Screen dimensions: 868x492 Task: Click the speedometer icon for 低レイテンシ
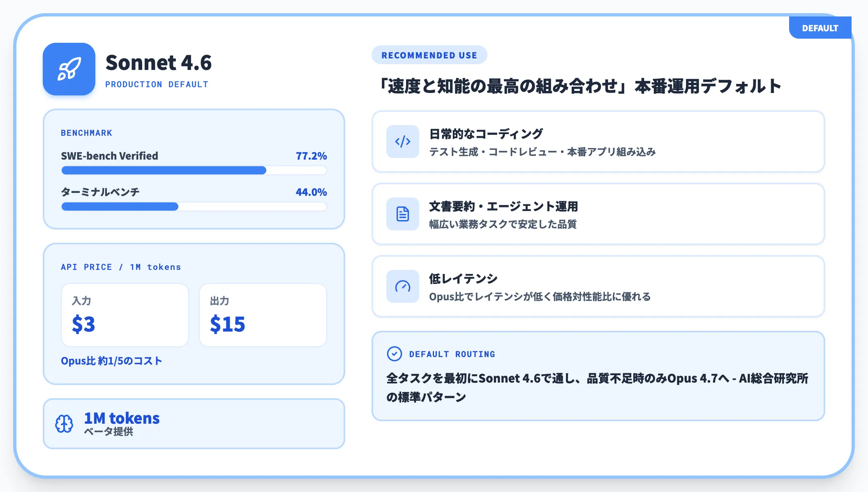403,286
